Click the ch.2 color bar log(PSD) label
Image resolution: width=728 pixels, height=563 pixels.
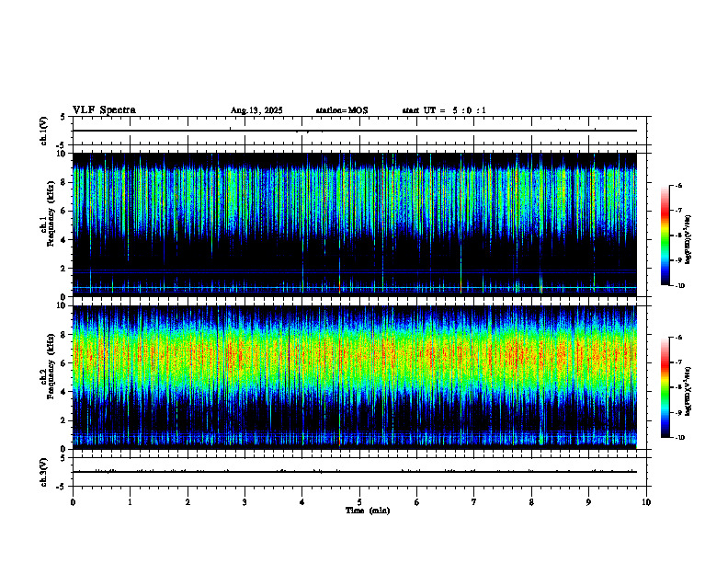click(x=688, y=391)
